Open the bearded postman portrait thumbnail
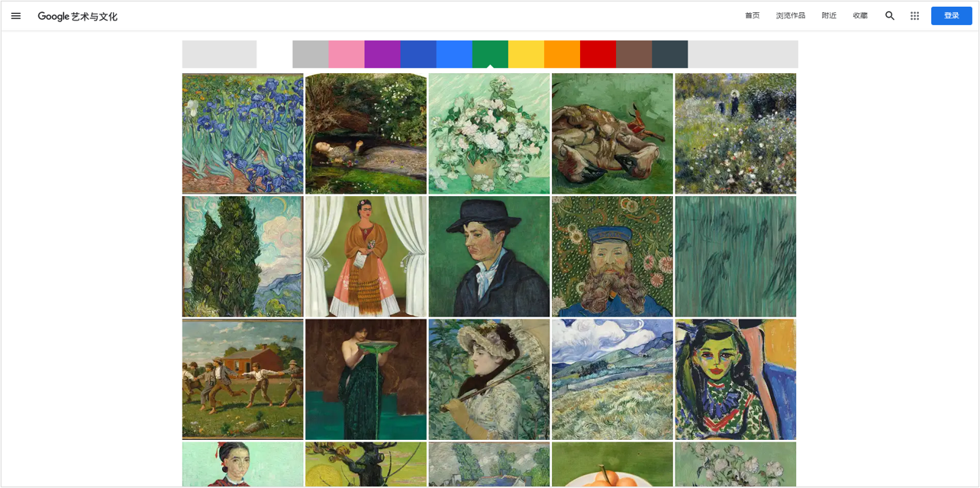980x488 pixels. pos(612,256)
